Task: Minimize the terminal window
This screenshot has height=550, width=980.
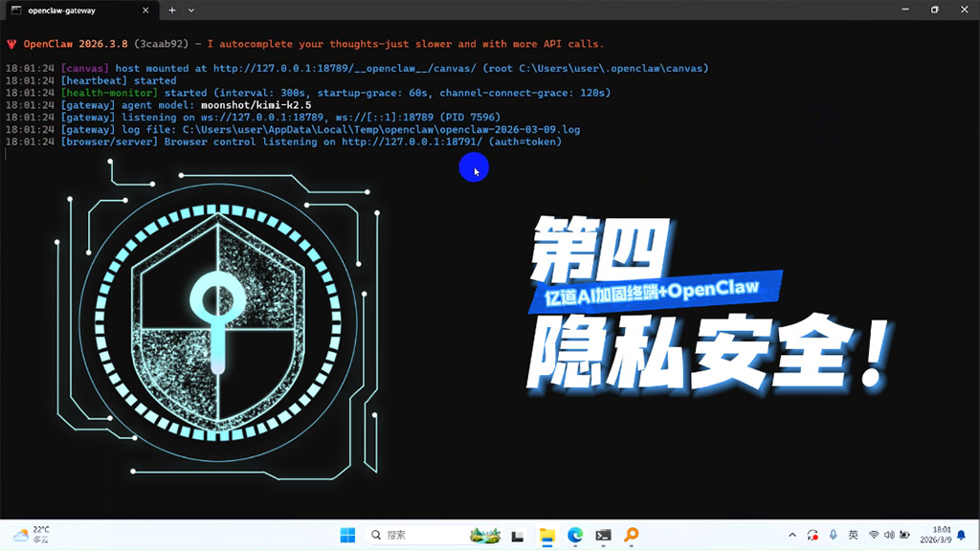Action: pos(905,10)
